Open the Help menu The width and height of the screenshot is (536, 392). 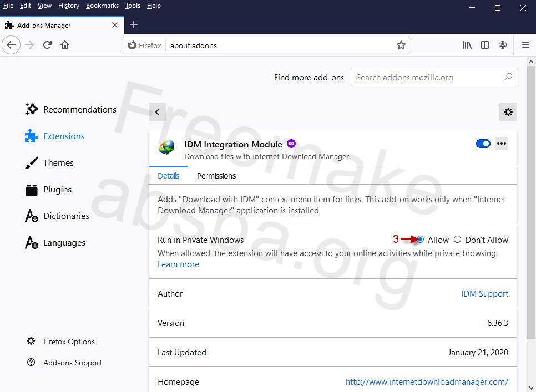pyautogui.click(x=154, y=6)
